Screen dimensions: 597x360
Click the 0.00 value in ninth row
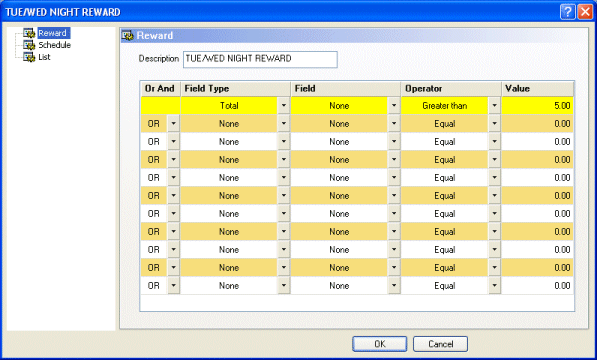pos(537,250)
